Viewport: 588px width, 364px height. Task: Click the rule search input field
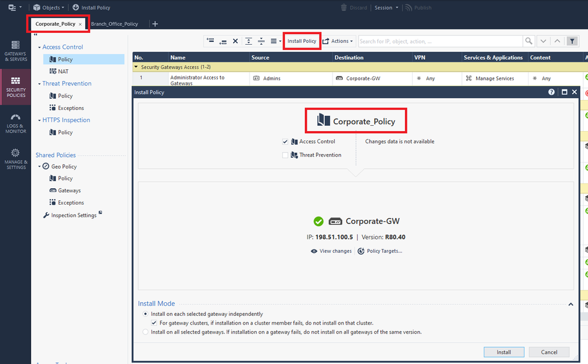[x=440, y=41]
